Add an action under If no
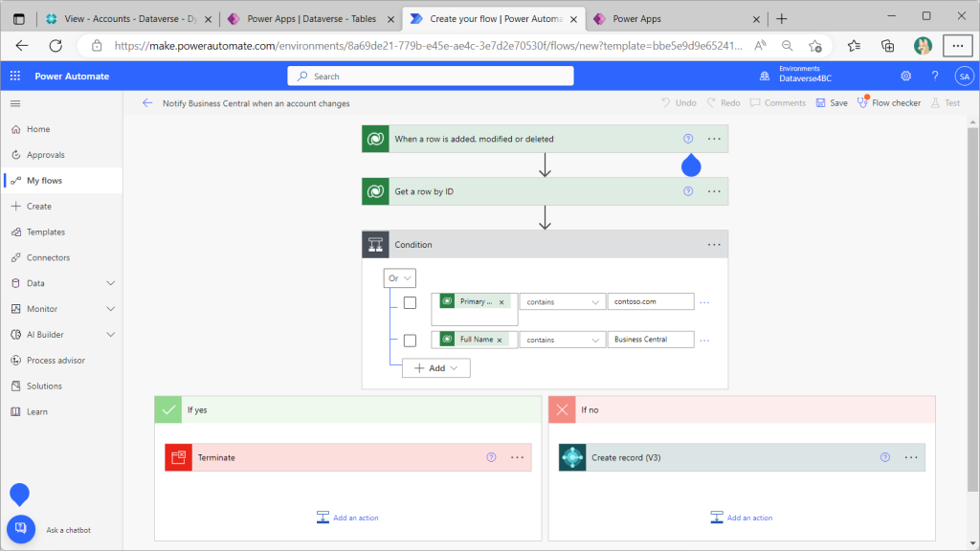Viewport: 980px width, 551px height. pos(742,518)
